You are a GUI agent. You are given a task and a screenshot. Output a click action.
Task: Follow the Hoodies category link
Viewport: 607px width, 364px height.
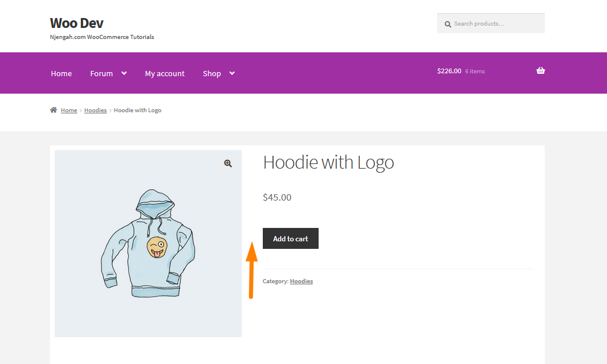pos(301,281)
